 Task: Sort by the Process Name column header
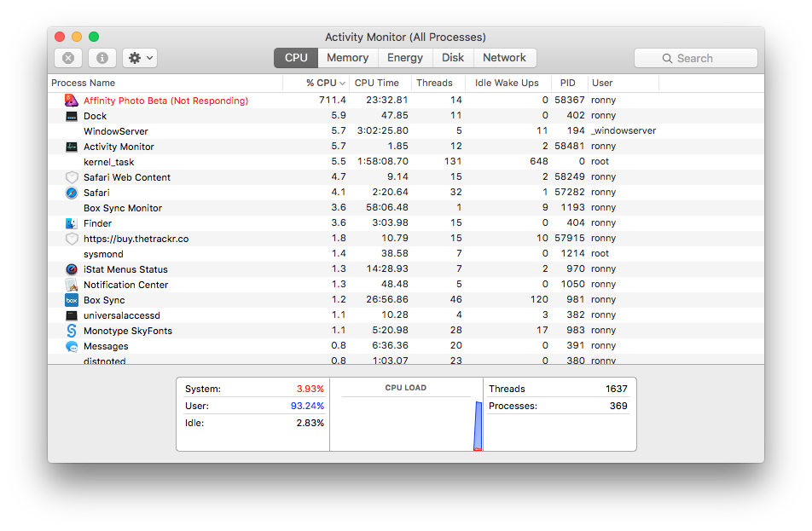(x=165, y=83)
